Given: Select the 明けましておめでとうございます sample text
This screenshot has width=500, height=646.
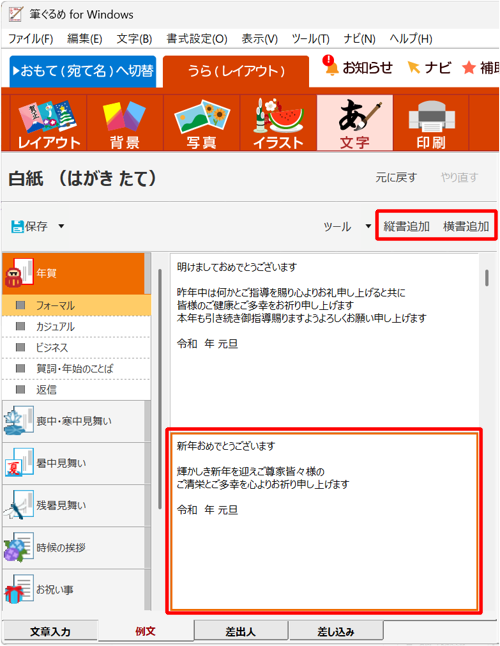Looking at the screenshot, I should point(325,340).
